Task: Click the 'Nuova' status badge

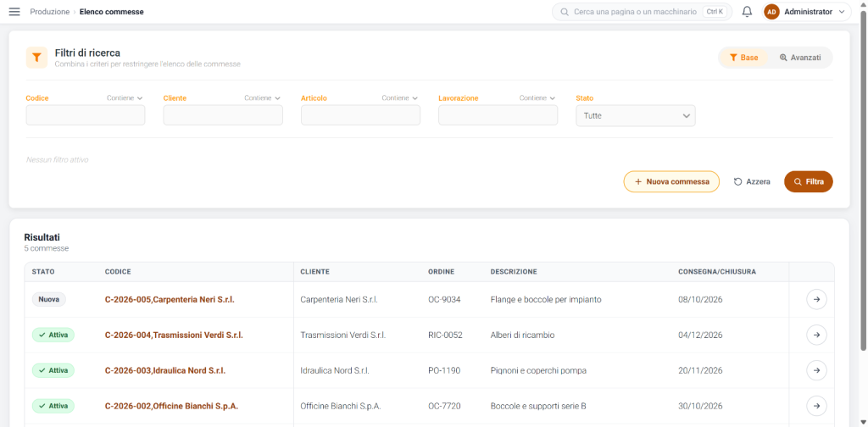Action: point(48,299)
